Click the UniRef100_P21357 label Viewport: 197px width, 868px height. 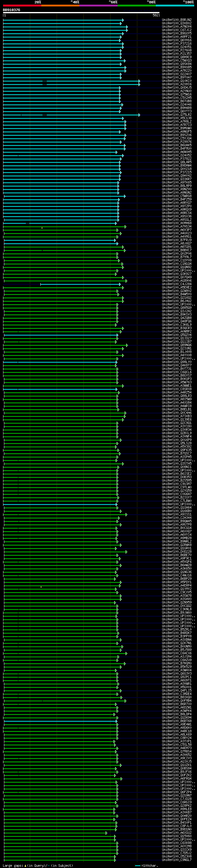pyautogui.click(x=177, y=54)
